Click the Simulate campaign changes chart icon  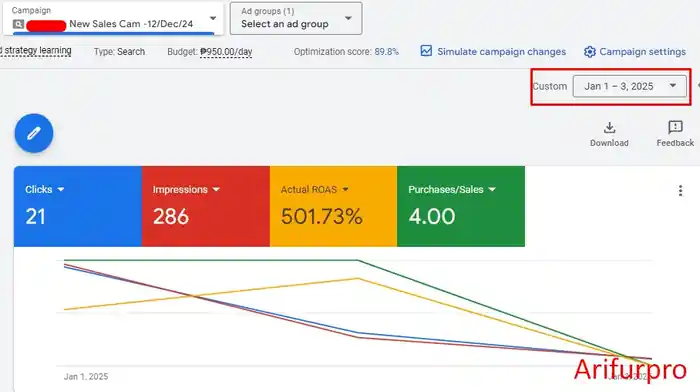426,51
